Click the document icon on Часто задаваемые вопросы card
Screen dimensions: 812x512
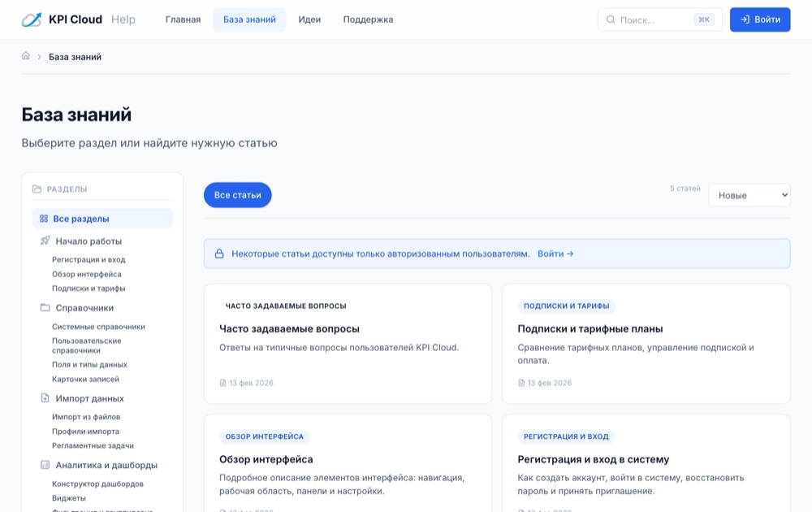tap(222, 383)
